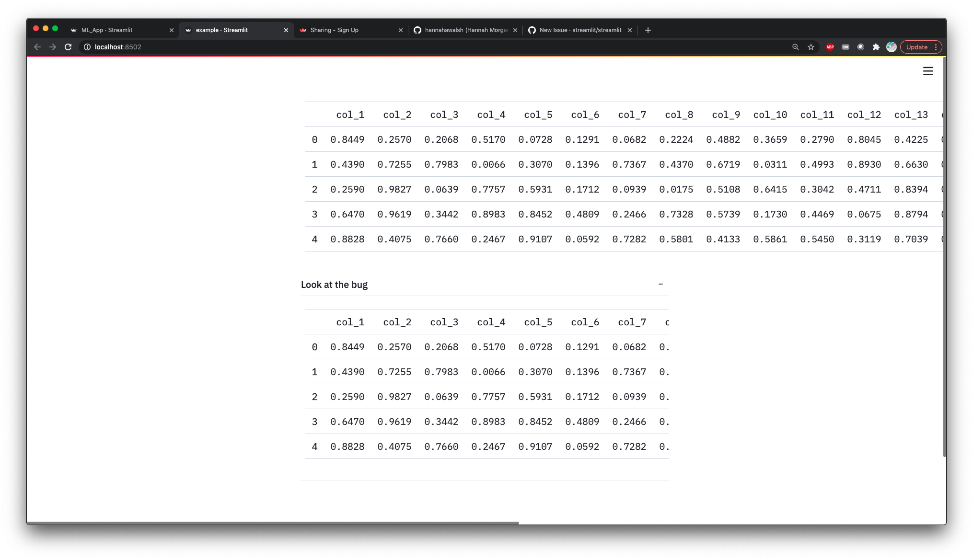Bookmark the page with the star icon
The width and height of the screenshot is (973, 560).
[x=811, y=47]
